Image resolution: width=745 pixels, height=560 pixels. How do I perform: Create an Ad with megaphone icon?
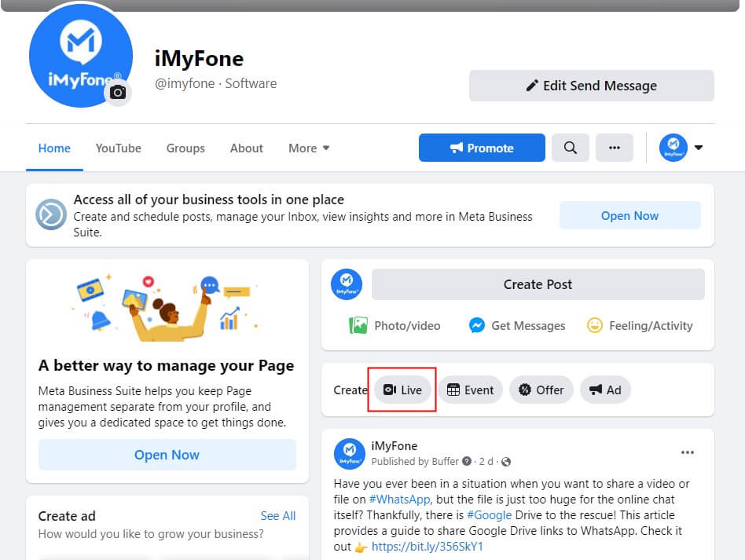(x=605, y=390)
